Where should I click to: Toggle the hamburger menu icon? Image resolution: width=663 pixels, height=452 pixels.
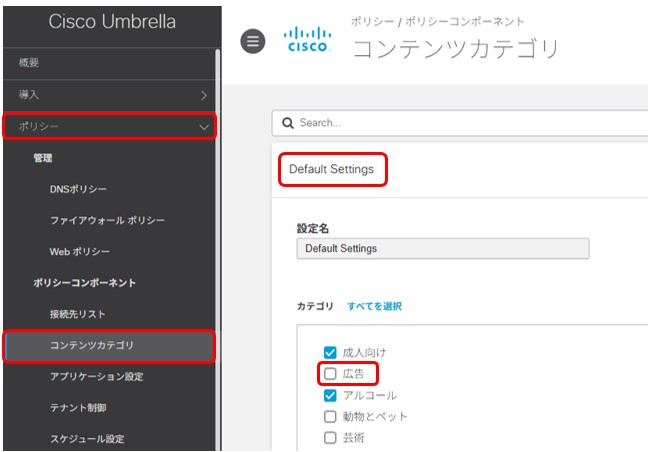[252, 41]
